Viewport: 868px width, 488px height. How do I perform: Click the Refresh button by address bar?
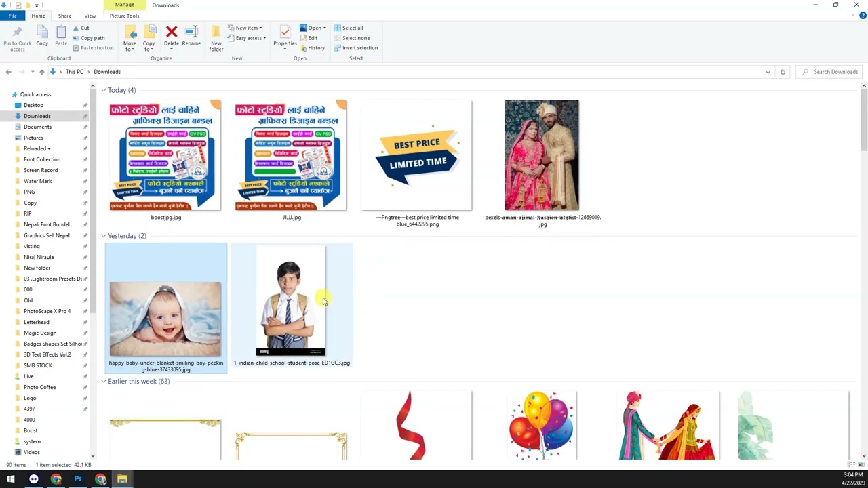coord(783,72)
